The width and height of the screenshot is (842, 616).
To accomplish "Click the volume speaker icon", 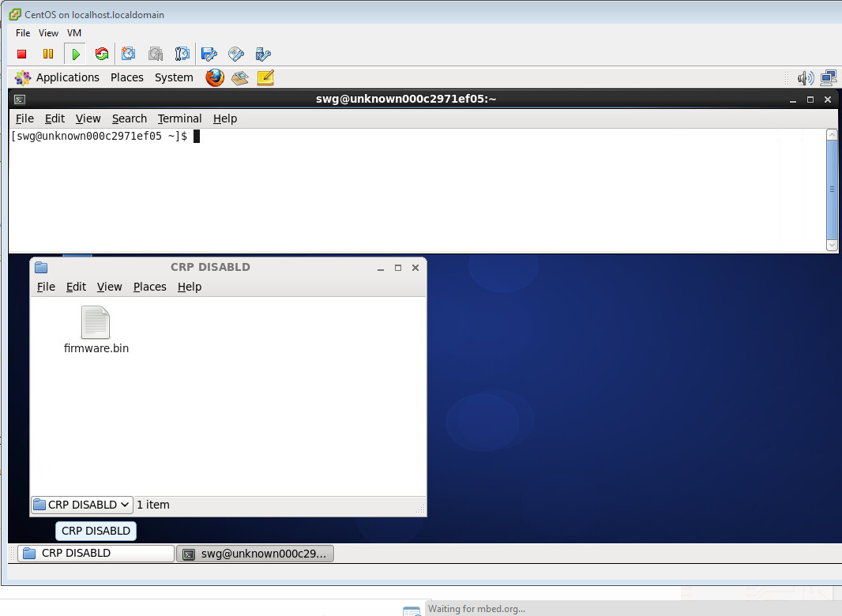I will coord(805,77).
